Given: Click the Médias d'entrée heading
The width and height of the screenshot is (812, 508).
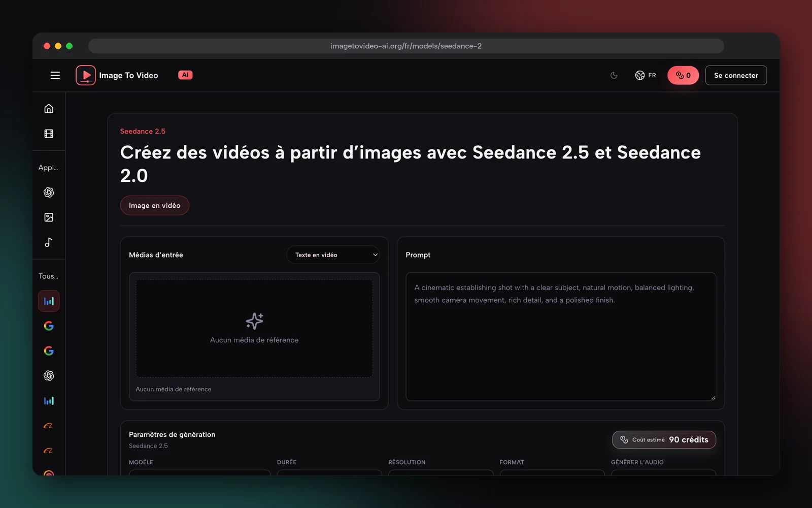Looking at the screenshot, I should tap(156, 255).
